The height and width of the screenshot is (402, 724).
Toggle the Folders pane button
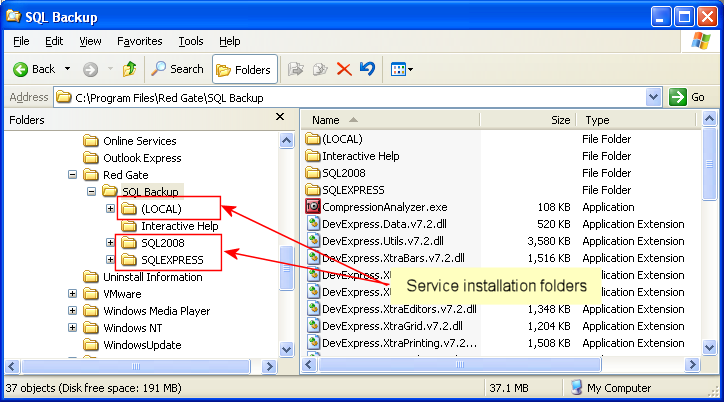click(243, 69)
